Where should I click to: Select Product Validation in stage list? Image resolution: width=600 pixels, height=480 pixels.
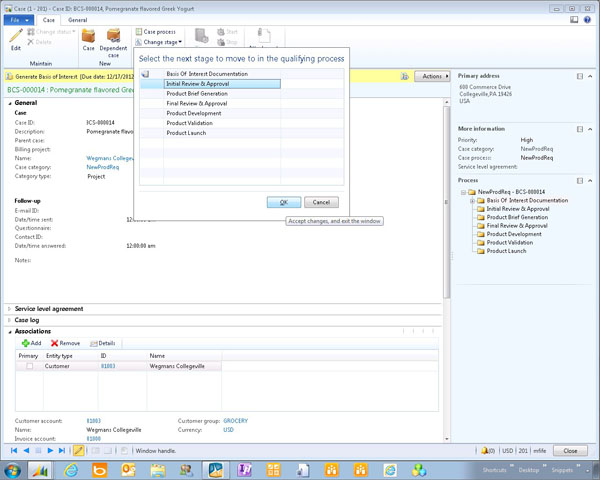coord(241,123)
